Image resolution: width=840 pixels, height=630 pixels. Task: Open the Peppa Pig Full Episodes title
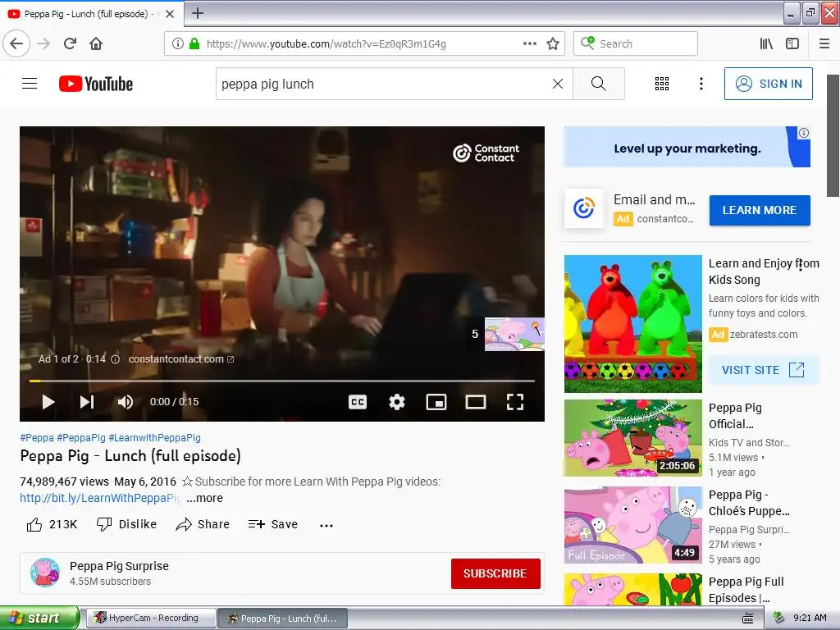coord(746,589)
